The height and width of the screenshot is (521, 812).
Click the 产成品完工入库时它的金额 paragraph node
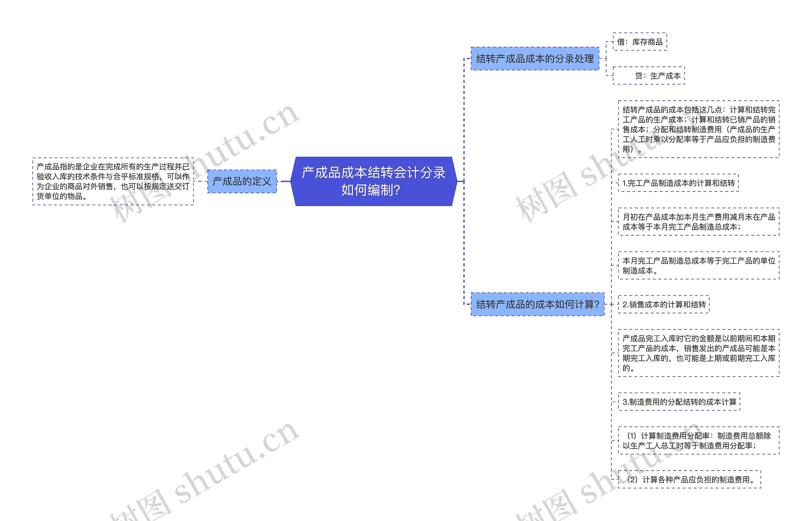(x=699, y=353)
